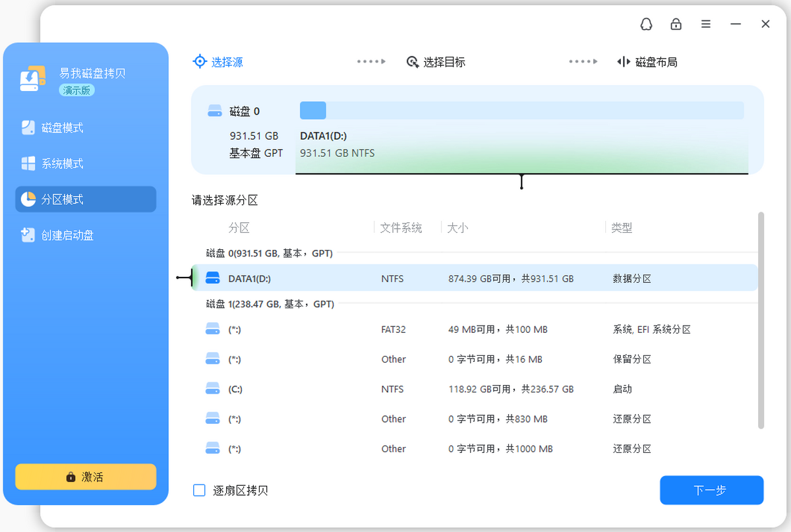The height and width of the screenshot is (532, 791).
Task: Click the 磁盘模式 sidebar icon
Action: 28,127
